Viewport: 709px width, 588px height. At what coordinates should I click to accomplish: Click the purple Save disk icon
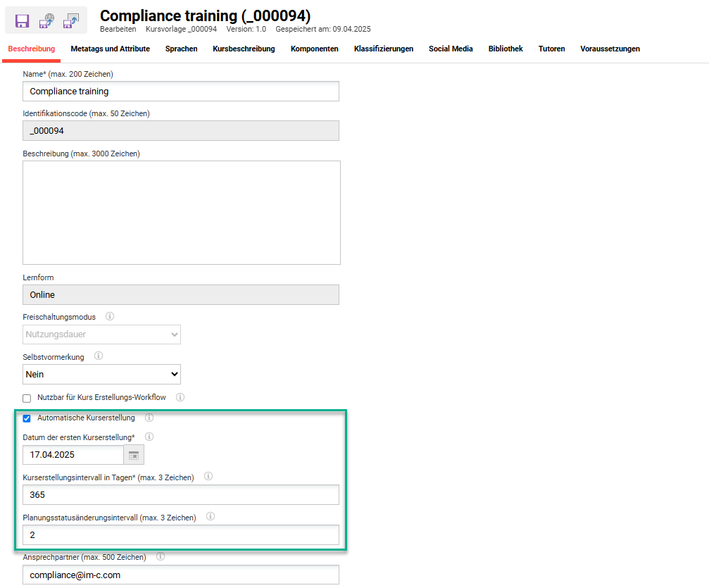[x=23, y=20]
